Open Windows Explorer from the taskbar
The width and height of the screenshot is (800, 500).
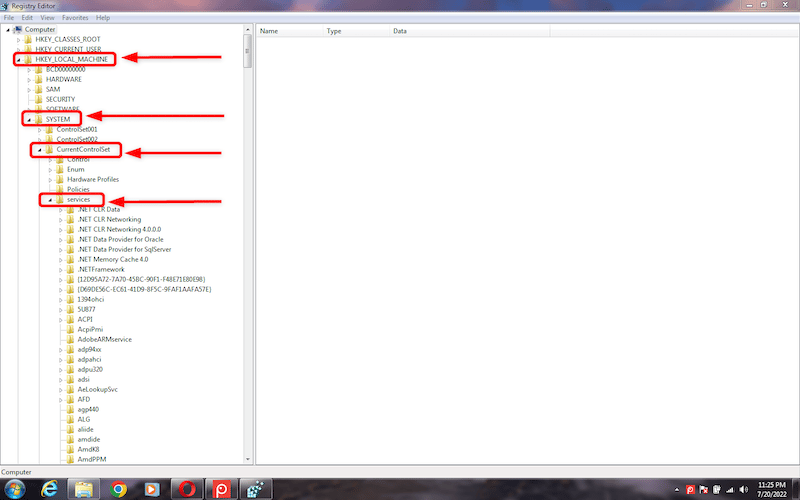(x=83, y=489)
